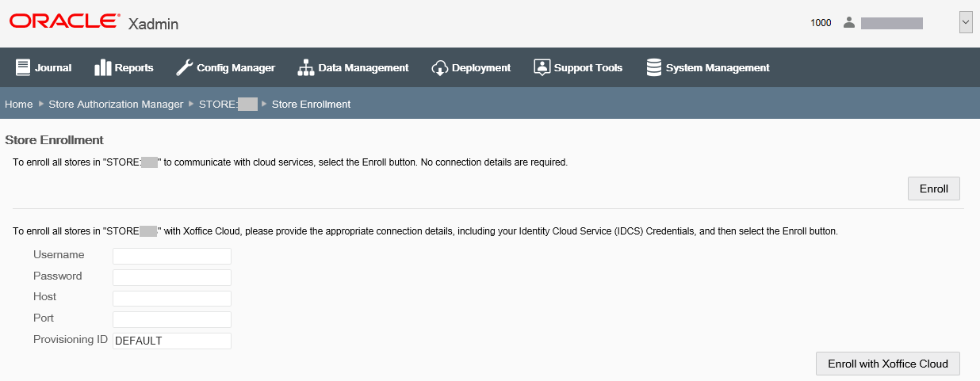Click the Port label

44,318
